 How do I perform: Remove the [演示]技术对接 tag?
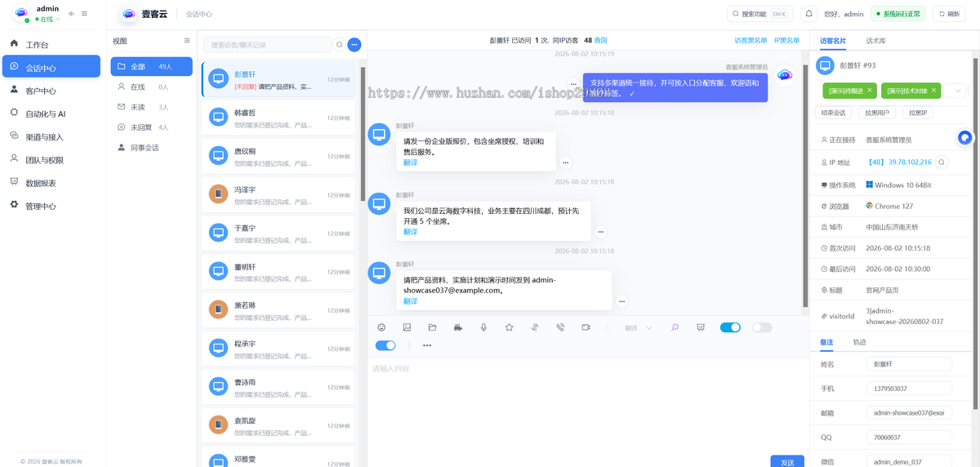(x=934, y=90)
